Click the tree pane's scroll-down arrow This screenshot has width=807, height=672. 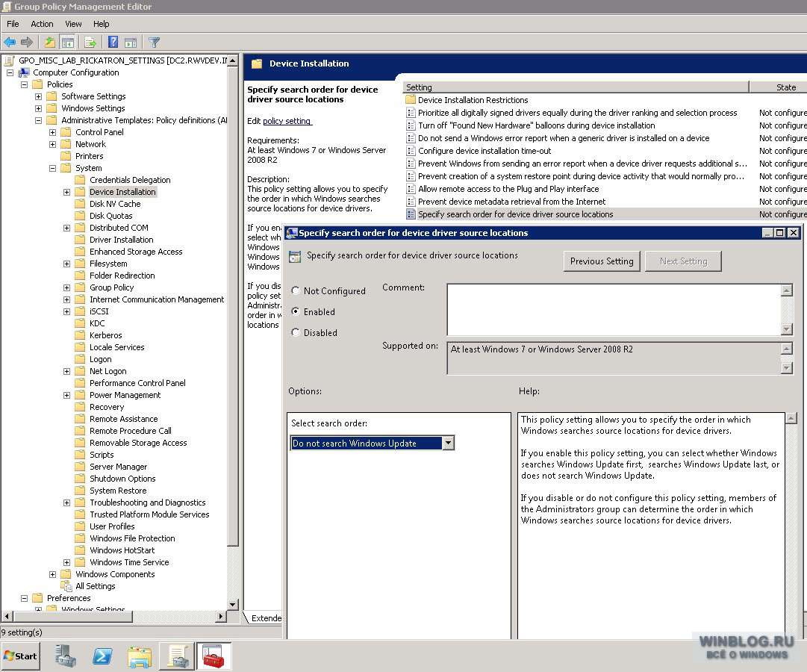pos(233,605)
